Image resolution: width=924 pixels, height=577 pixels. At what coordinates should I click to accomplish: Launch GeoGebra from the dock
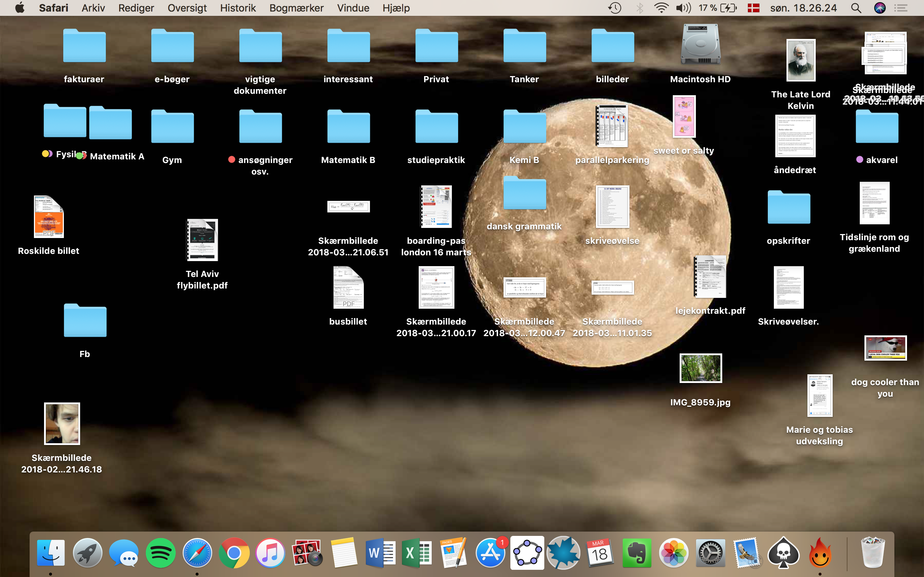point(527,553)
